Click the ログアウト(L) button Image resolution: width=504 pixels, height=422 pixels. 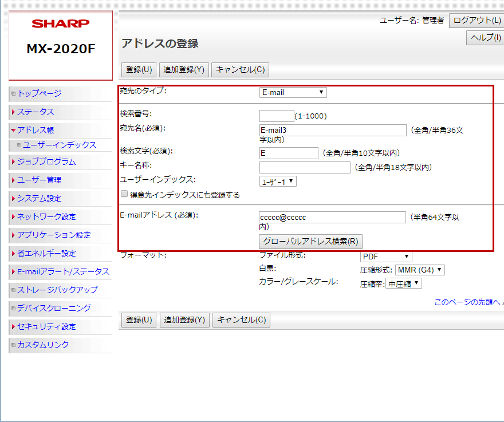[476, 21]
